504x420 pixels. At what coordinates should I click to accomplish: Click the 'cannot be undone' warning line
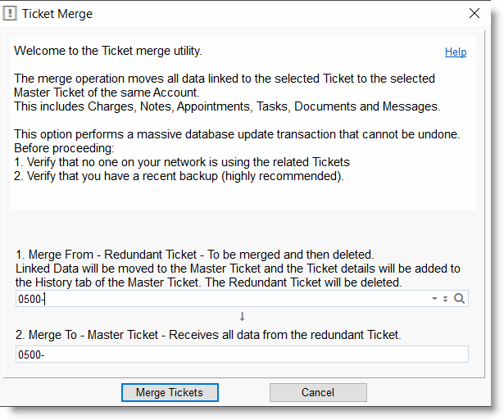click(x=237, y=134)
